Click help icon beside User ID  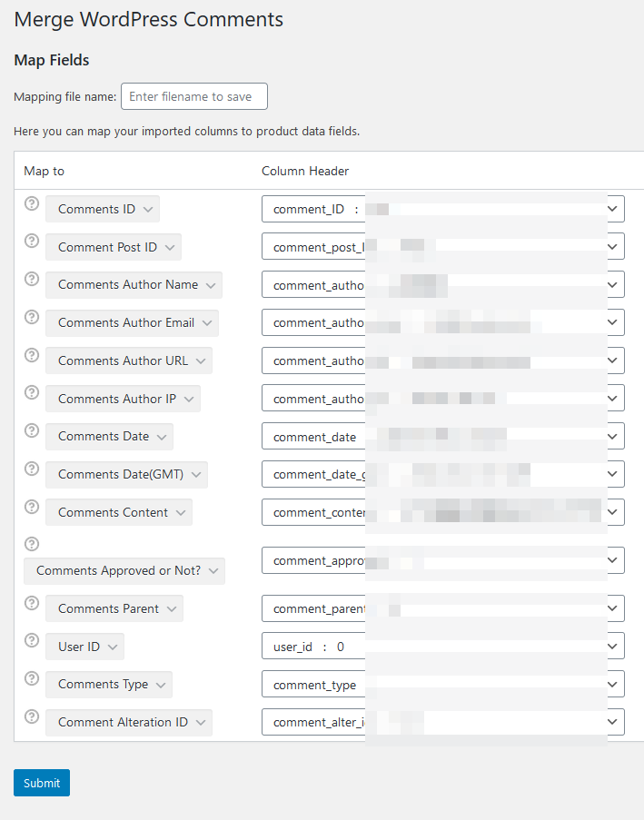click(32, 640)
